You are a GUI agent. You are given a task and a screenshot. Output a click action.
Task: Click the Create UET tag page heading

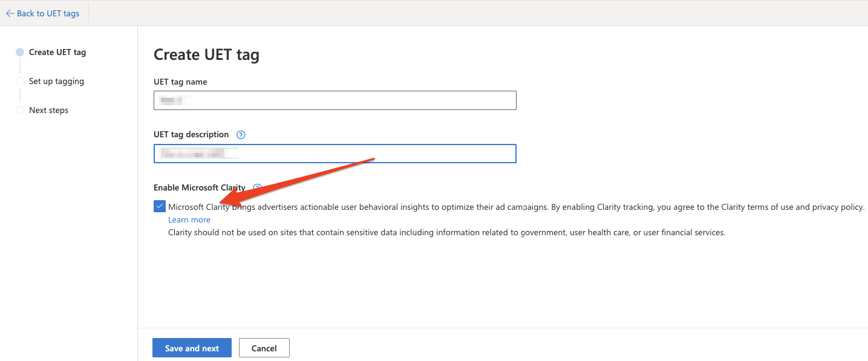[206, 54]
